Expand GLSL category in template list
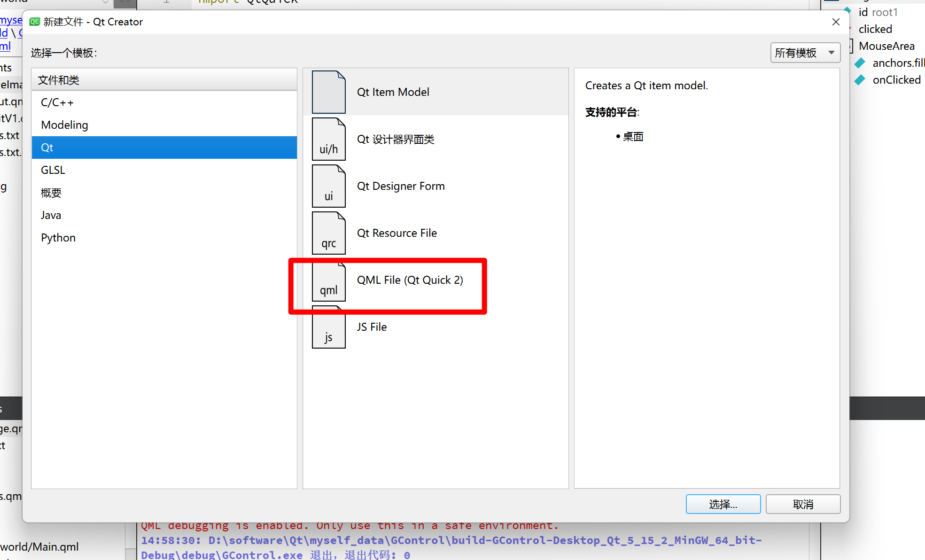 click(x=54, y=170)
